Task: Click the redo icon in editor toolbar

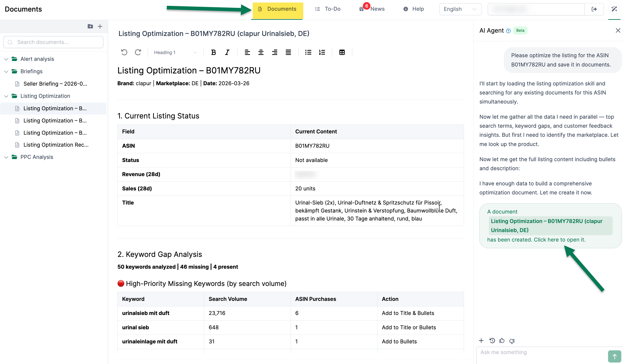Action: (138, 52)
